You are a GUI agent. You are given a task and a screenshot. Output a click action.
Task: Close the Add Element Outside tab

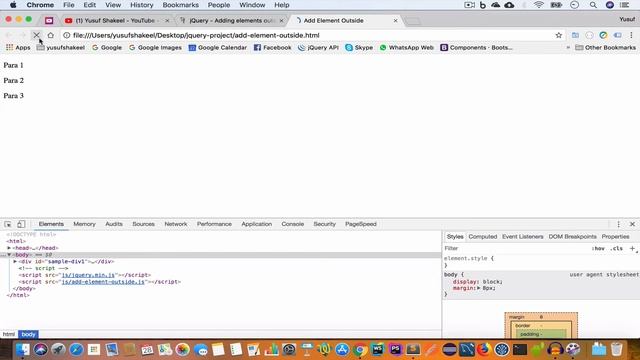396,20
